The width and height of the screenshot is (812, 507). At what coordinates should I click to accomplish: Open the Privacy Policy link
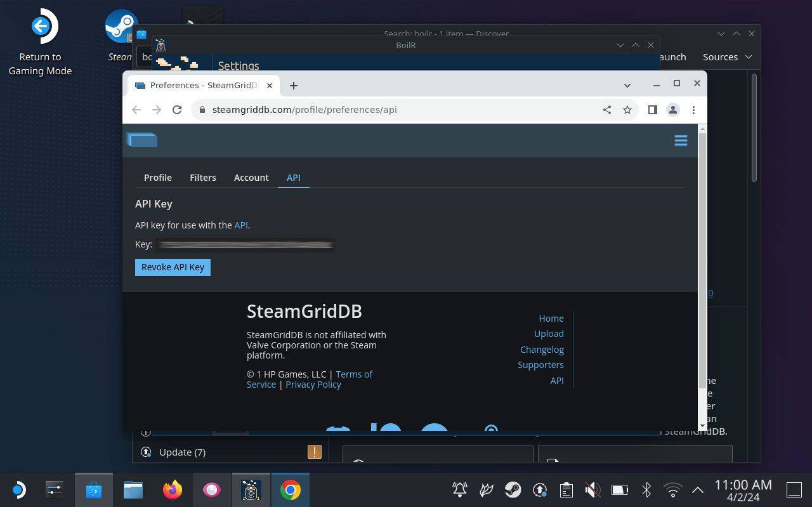pos(313,385)
